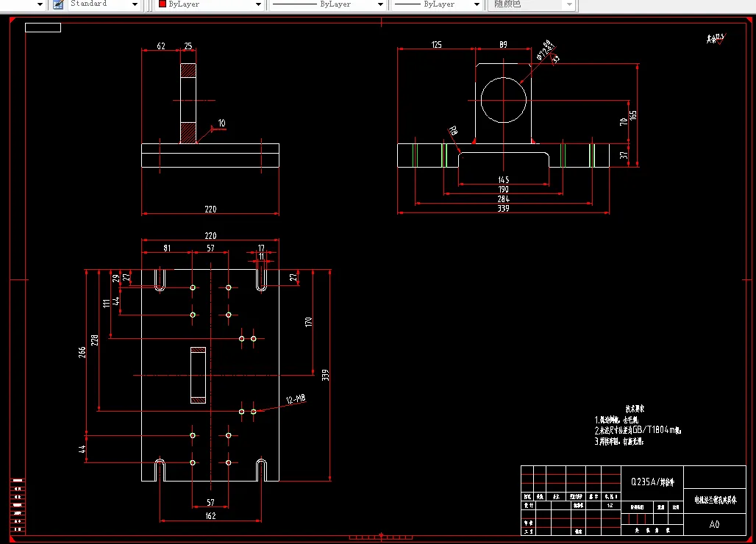Select the 89 dimension in front view
The height and width of the screenshot is (544, 756).
coord(503,45)
